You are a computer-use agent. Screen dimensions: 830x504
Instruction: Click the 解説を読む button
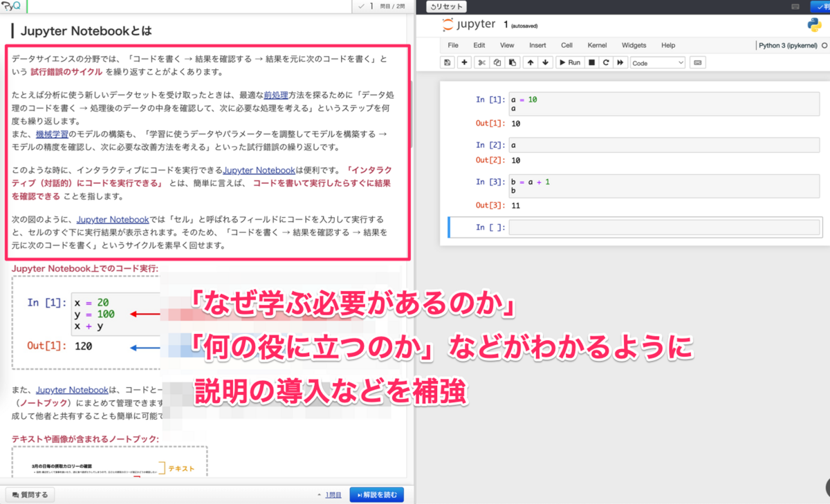pyautogui.click(x=377, y=494)
